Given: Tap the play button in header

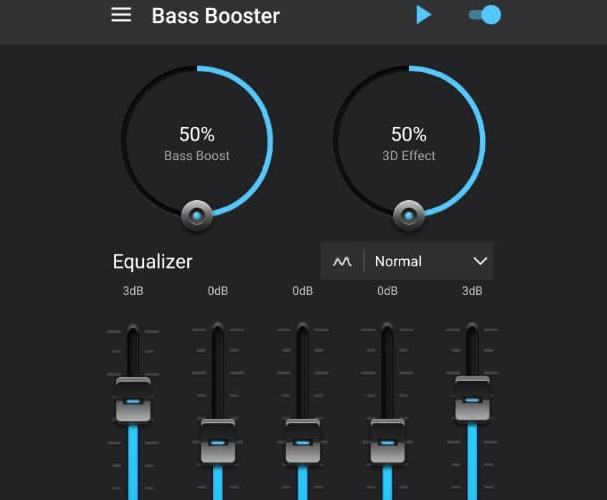Looking at the screenshot, I should 424,15.
